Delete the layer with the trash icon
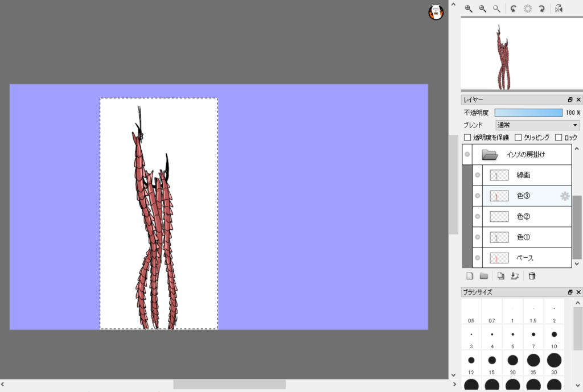583x392 pixels. point(532,276)
